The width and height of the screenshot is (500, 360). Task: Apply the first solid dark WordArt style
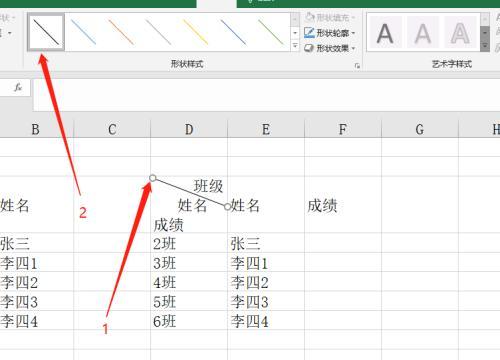point(385,33)
